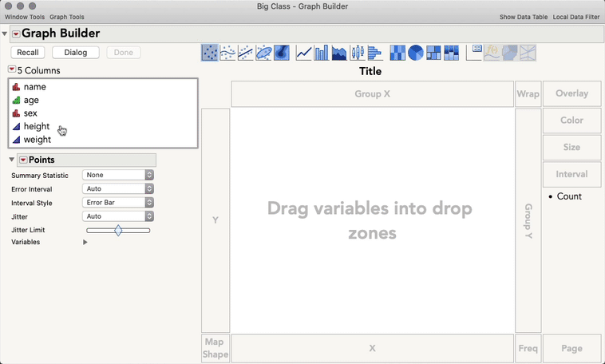Click the X axis drop zone
Screen dimensions: 605x364
click(372, 348)
